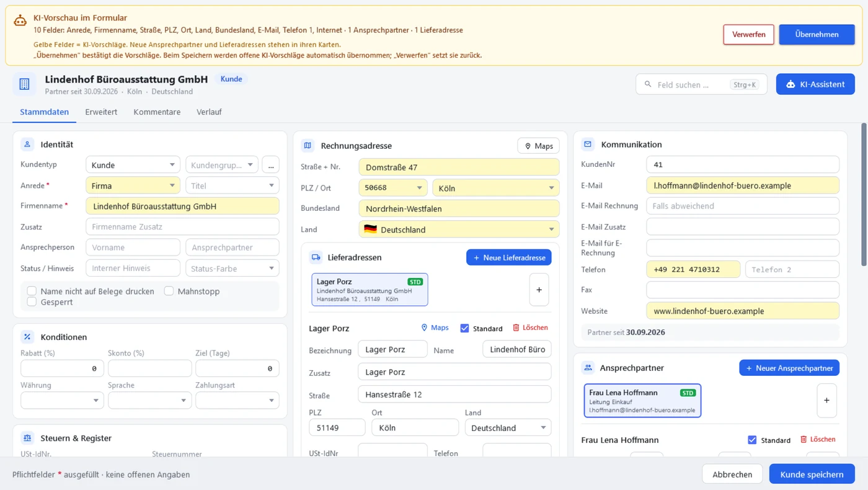This screenshot has width=868, height=490.
Task: Open the Kundentyp dropdown
Action: point(133,165)
